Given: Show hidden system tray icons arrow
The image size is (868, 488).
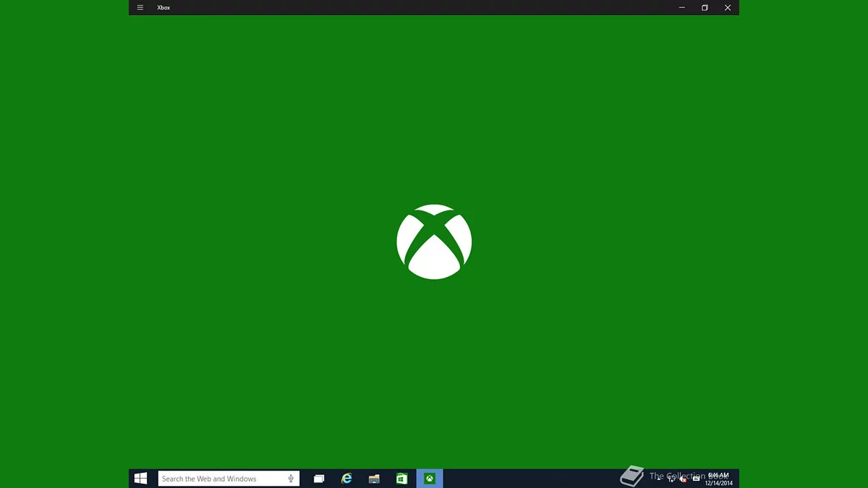Looking at the screenshot, I should (658, 479).
